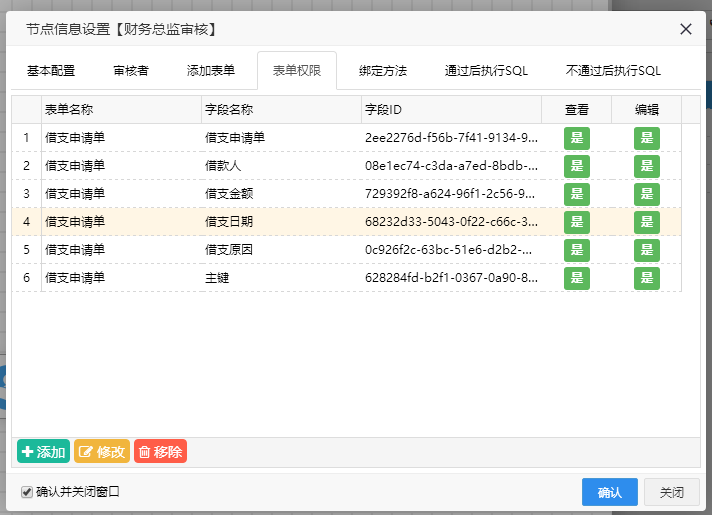Screen dimensions: 712x515
Task: Toggle 查看 permission for 借支日期 row
Action: coord(577,222)
